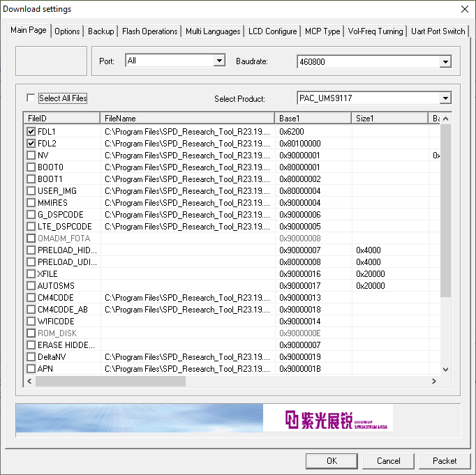Open the Select Product combo box
The width and height of the screenshot is (476, 475).
[x=445, y=98]
